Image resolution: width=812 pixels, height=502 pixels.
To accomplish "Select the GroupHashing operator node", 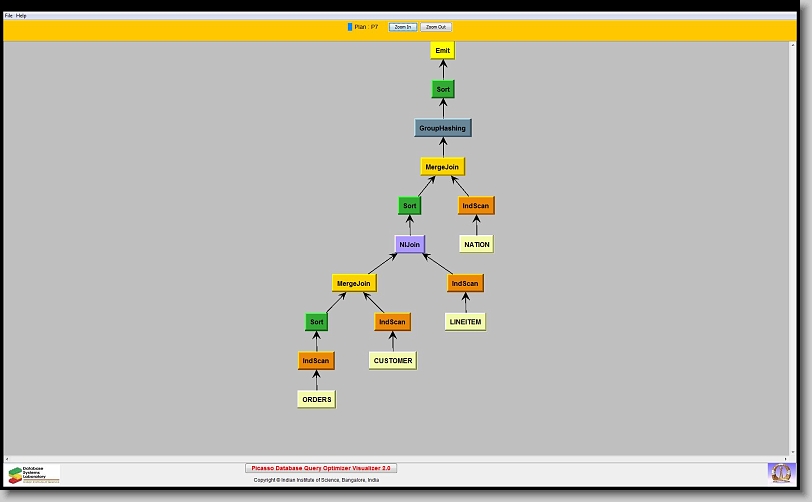I will pyautogui.click(x=442, y=128).
